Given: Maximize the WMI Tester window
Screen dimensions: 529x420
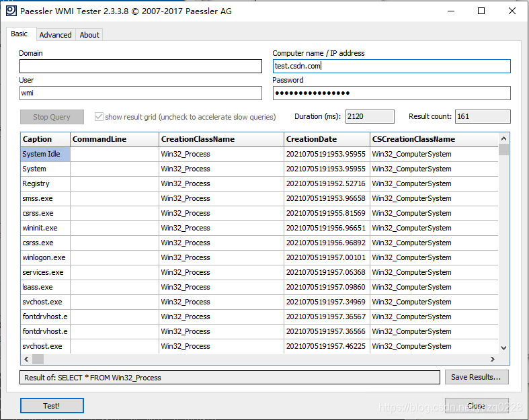Looking at the screenshot, I should pyautogui.click(x=481, y=11).
